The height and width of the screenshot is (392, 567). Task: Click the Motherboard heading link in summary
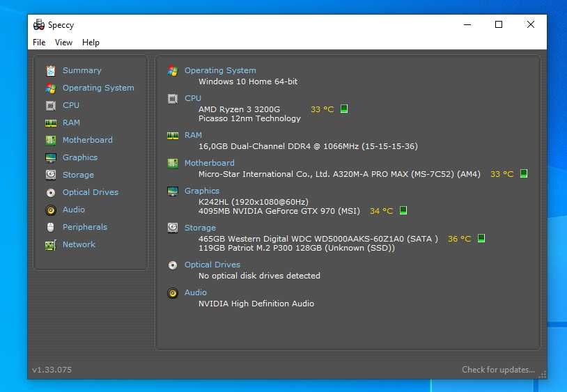(x=210, y=163)
